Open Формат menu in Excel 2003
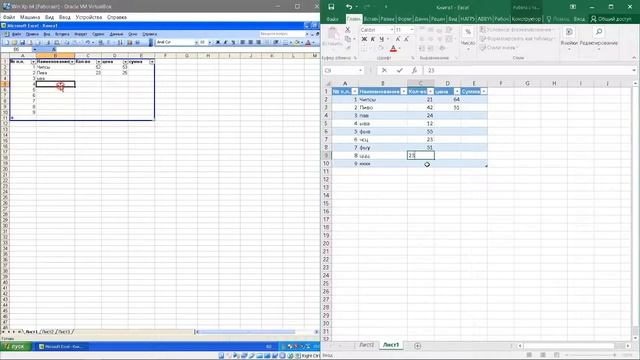The width and height of the screenshot is (640, 360). (x=80, y=34)
